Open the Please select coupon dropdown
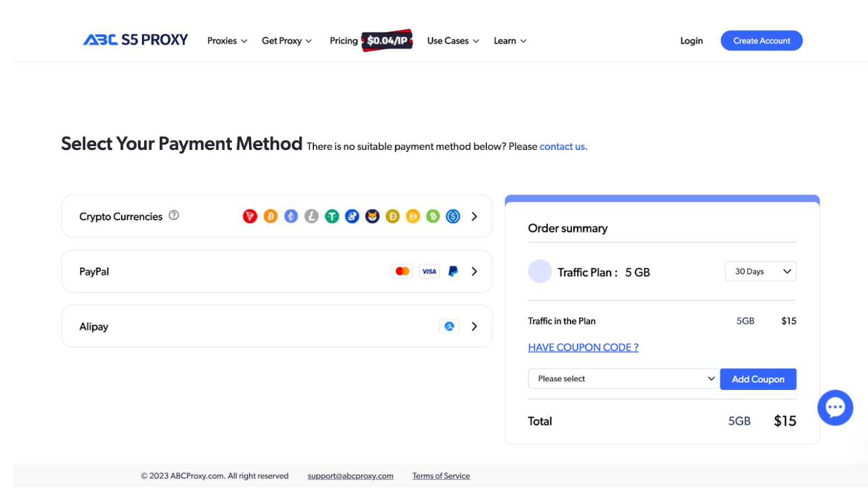Viewport: 868px width, 499px height. click(624, 379)
